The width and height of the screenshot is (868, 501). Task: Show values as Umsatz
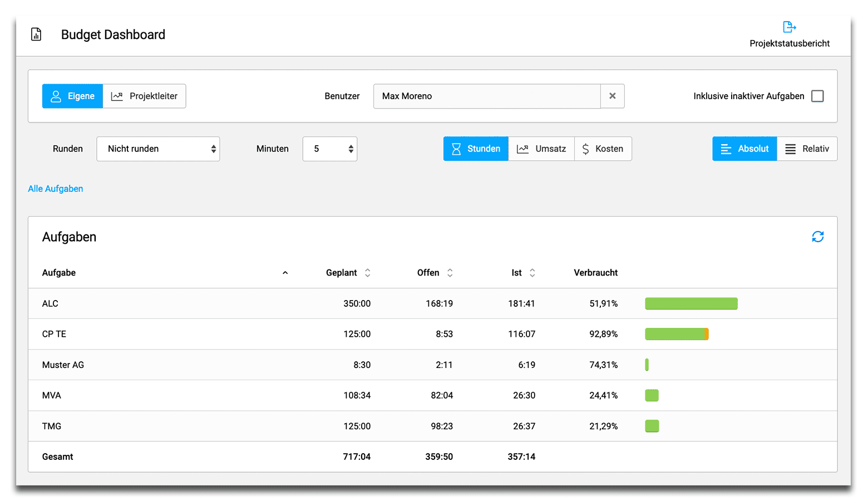(541, 149)
